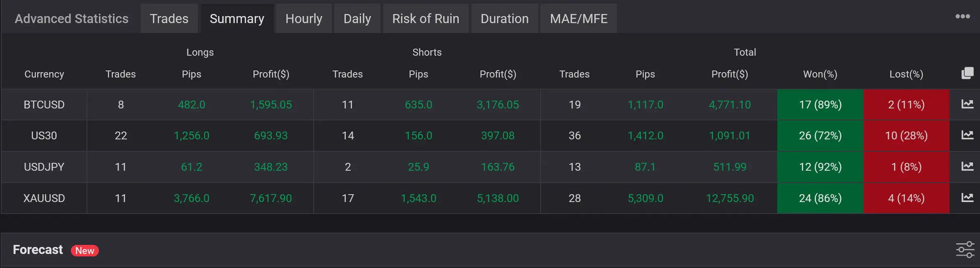The width and height of the screenshot is (980, 268).
Task: Click BTCUSD lost cell 2 (11%)
Action: pyautogui.click(x=906, y=105)
